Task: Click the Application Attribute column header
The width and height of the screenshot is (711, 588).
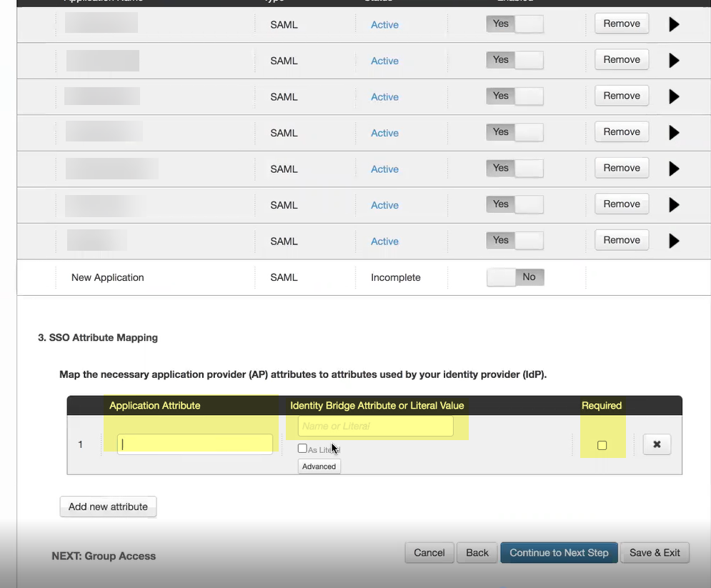Action: tap(154, 405)
